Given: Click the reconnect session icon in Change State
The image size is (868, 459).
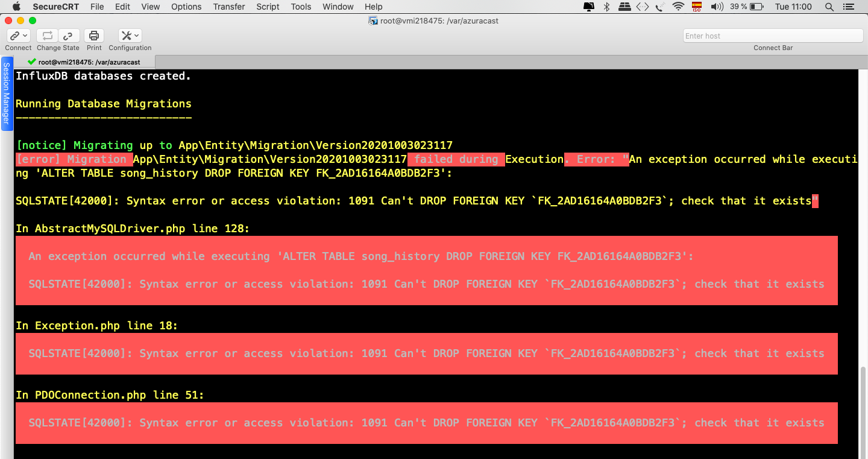Looking at the screenshot, I should pyautogui.click(x=46, y=36).
